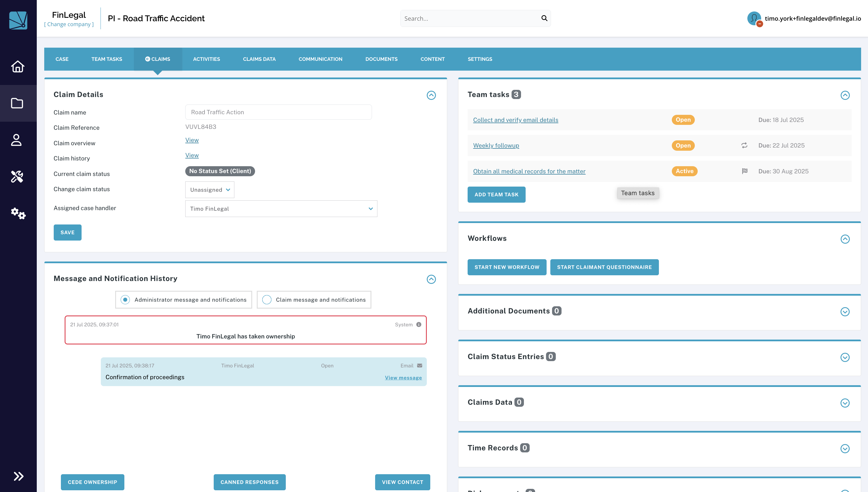
Task: Click the recurring icon on Weekly followup task
Action: [x=744, y=145]
